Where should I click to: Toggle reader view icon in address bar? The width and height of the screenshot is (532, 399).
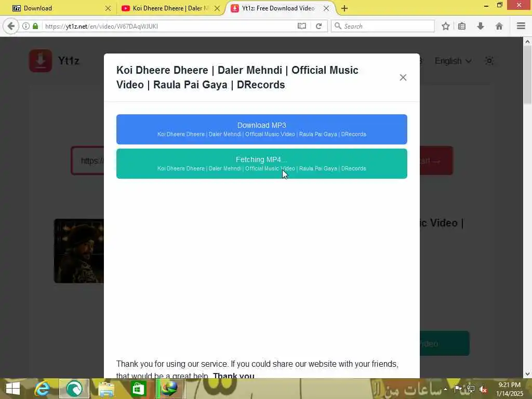[x=302, y=26]
